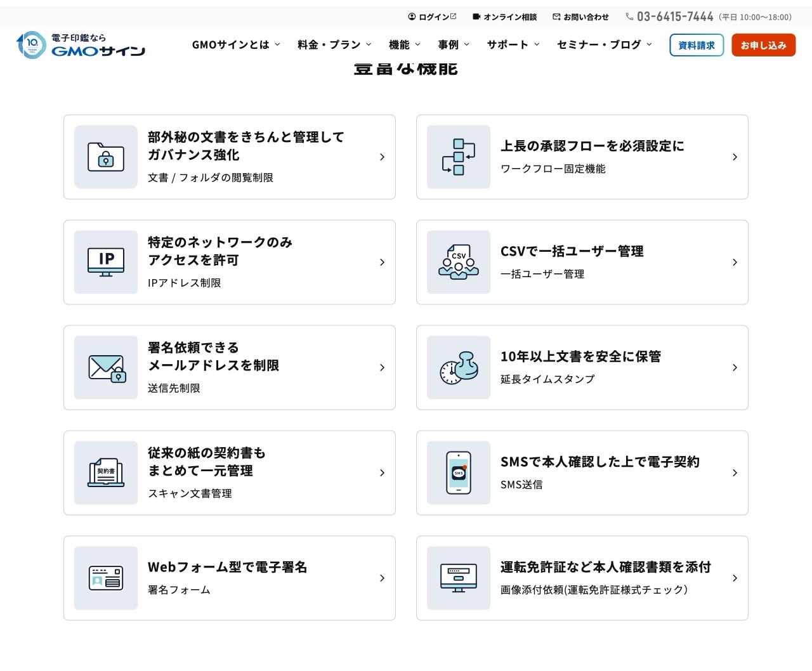
Task: Click the timestamp stamp-and-clock icon
Action: click(458, 367)
